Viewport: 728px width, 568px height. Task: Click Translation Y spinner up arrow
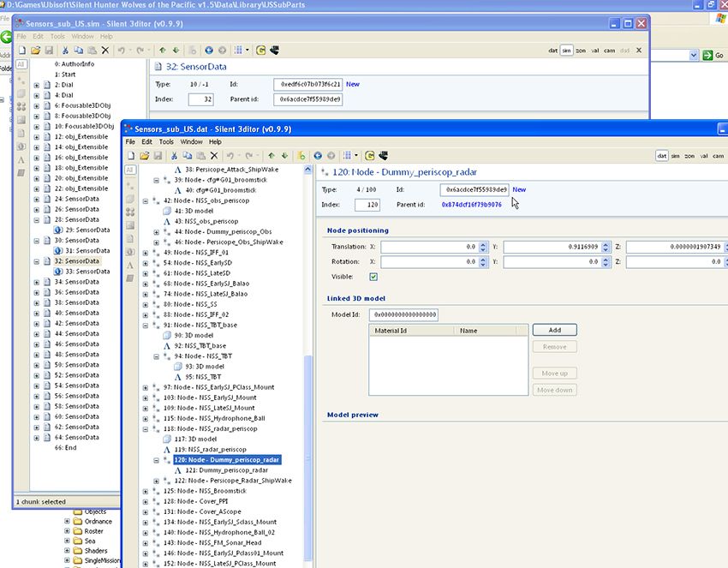tap(606, 244)
